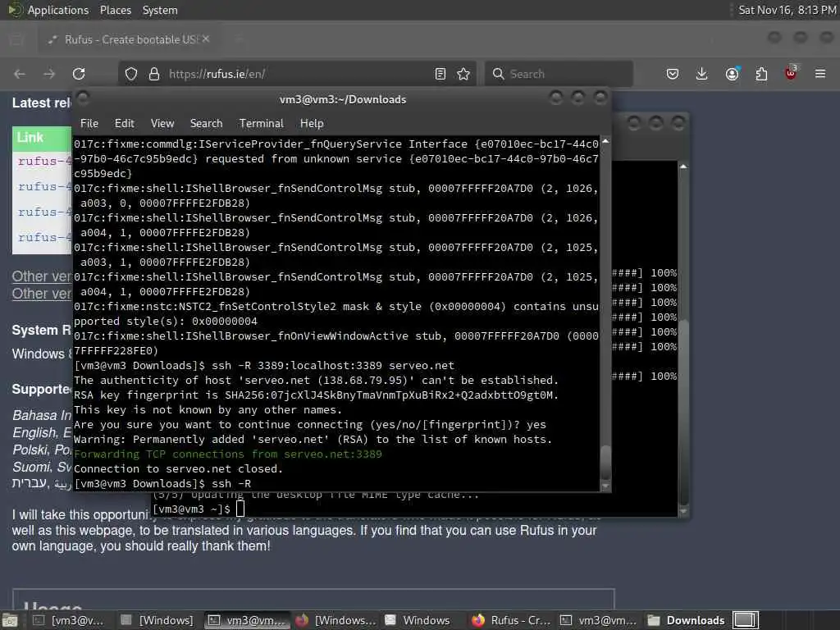The image size is (840, 630).
Task: Open the terminal Search menu
Action: (206, 123)
